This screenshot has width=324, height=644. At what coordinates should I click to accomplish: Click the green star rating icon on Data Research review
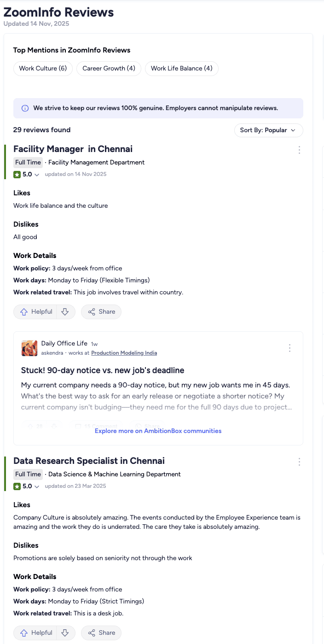(x=18, y=486)
